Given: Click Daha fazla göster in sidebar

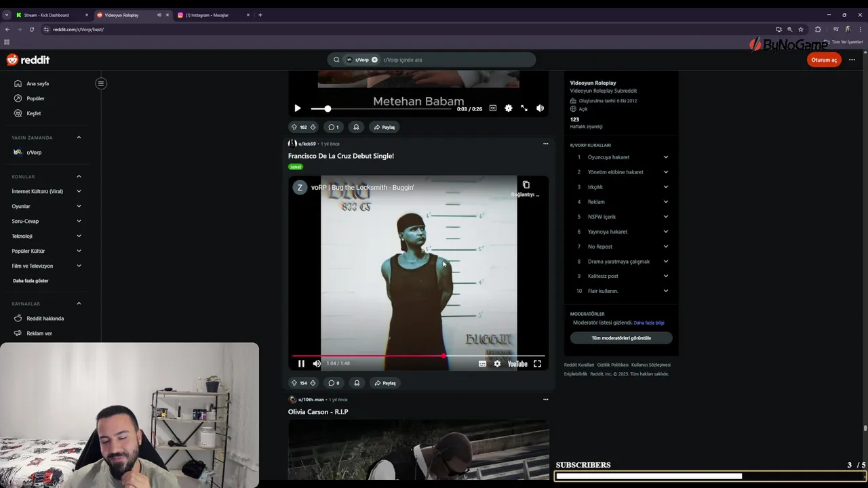Looking at the screenshot, I should coord(31,281).
